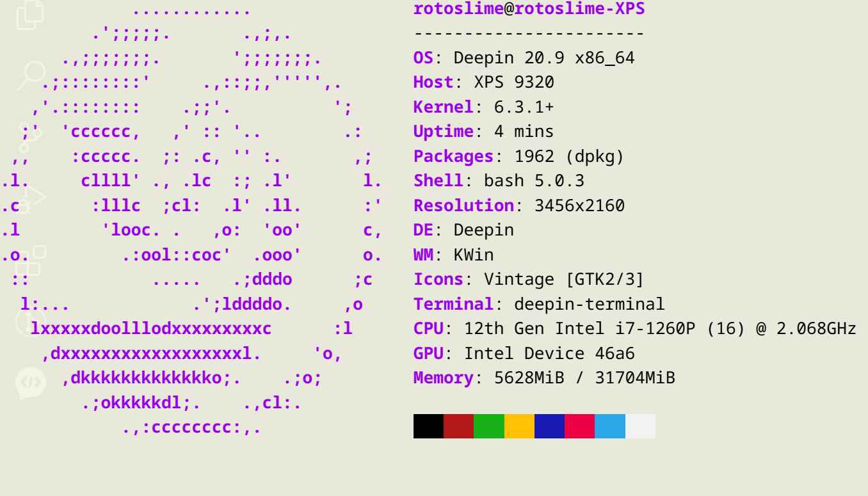
Task: Open the chat bubble code icon in the sidebar
Action: pos(31,383)
